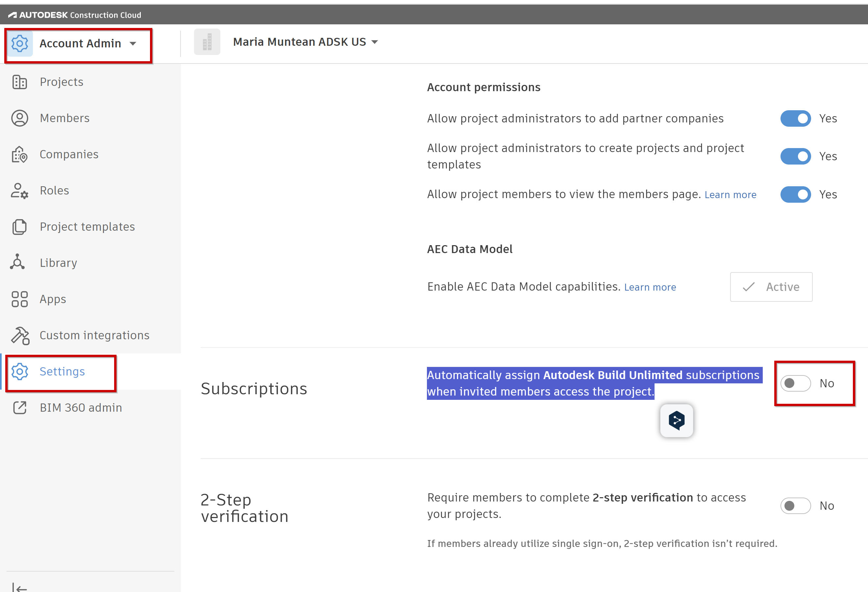Click the Library node icon

(17, 262)
